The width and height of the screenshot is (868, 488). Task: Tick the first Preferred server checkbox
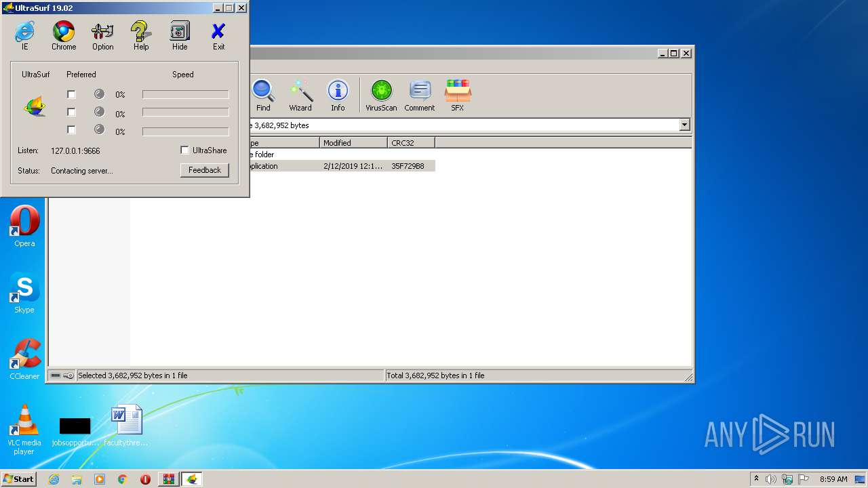pos(71,94)
